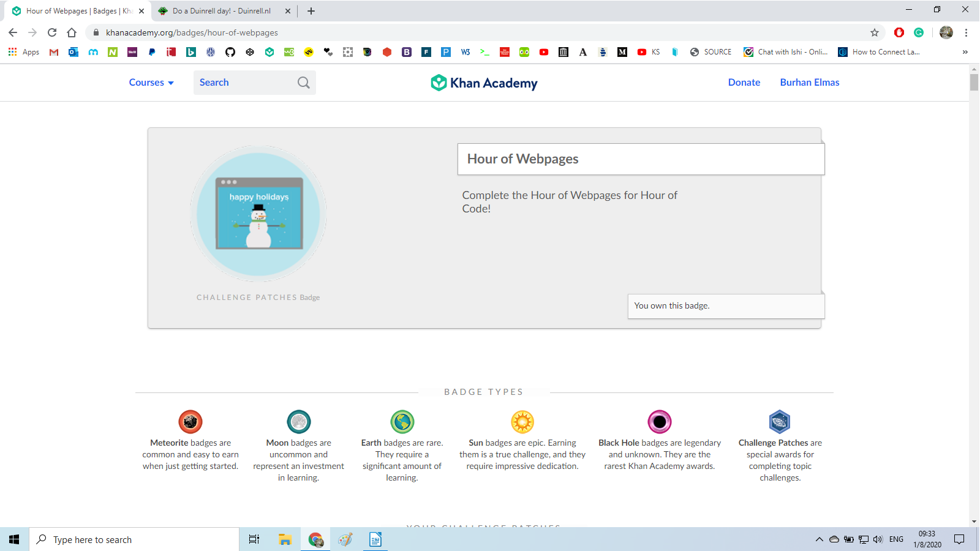The image size is (980, 551).
Task: Click the browser address bar
Action: tap(484, 32)
